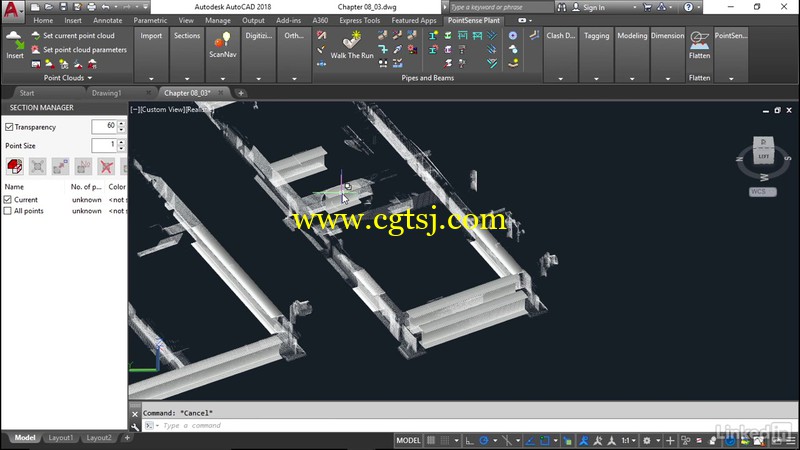Image resolution: width=800 pixels, height=450 pixels.
Task: Click the red X delete section icon
Action: [x=106, y=166]
